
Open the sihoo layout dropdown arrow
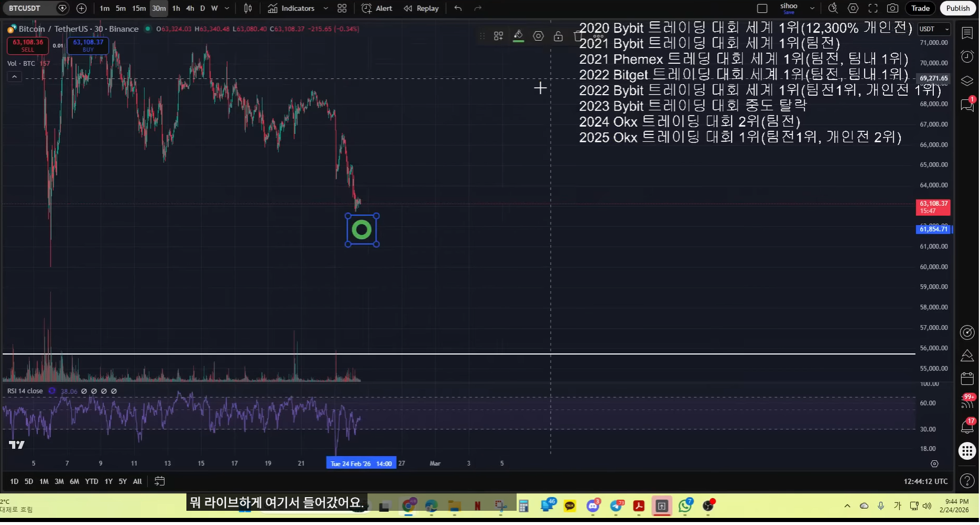point(812,8)
